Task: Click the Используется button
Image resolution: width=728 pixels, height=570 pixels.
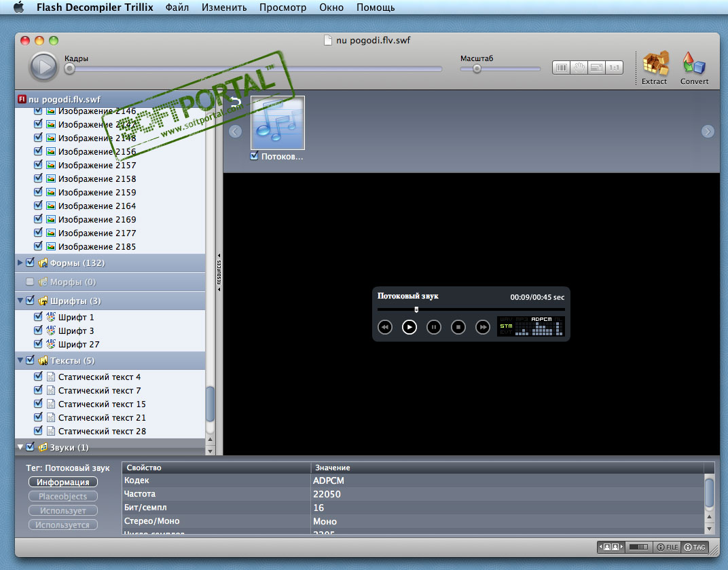Action: (x=63, y=525)
